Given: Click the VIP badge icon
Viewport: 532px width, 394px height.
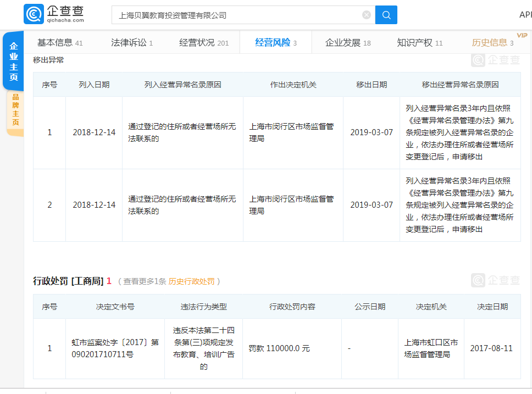Looking at the screenshot, I should pyautogui.click(x=522, y=35).
